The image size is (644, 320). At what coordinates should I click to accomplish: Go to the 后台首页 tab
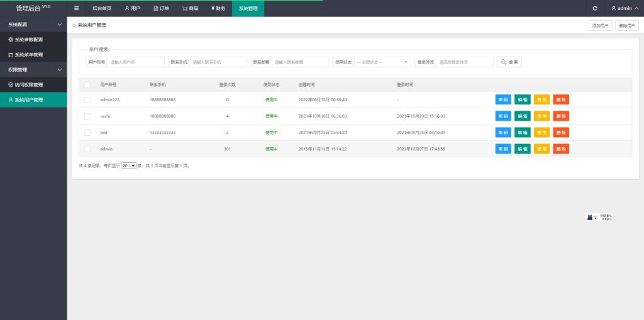101,8
